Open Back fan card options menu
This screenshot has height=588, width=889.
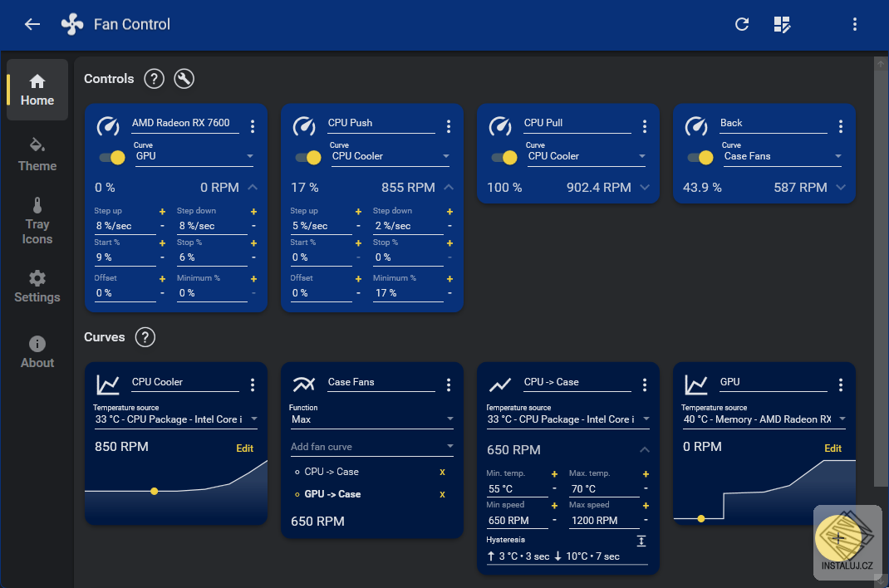pos(841,126)
